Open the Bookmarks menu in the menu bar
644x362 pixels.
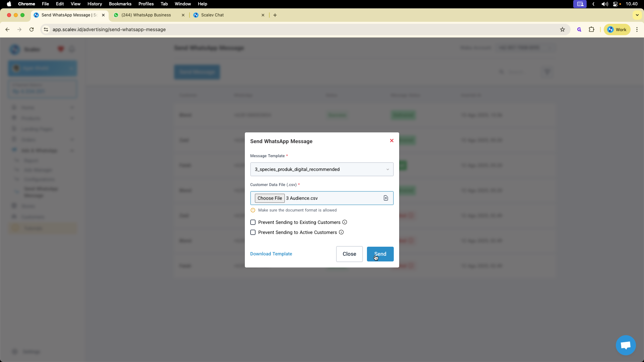(x=120, y=4)
